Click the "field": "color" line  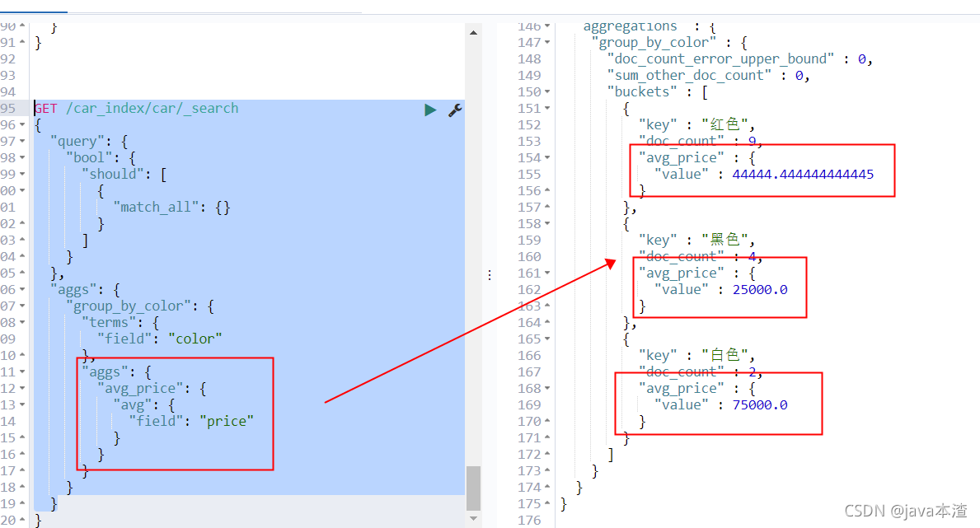[159, 339]
